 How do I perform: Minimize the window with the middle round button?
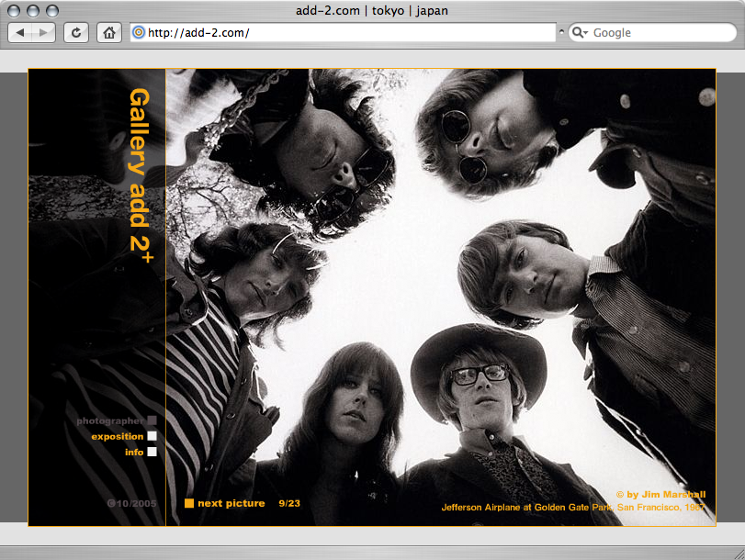(x=33, y=10)
